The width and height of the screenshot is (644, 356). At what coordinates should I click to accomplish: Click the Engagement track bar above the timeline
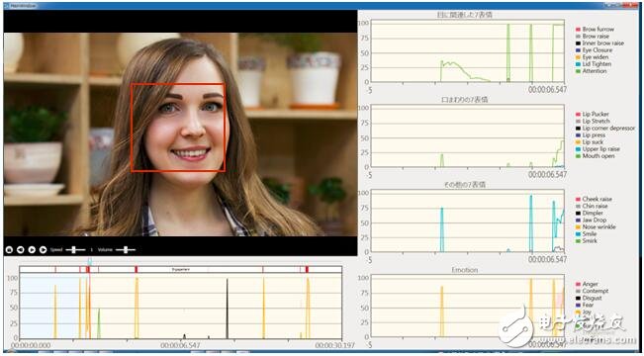click(x=180, y=269)
